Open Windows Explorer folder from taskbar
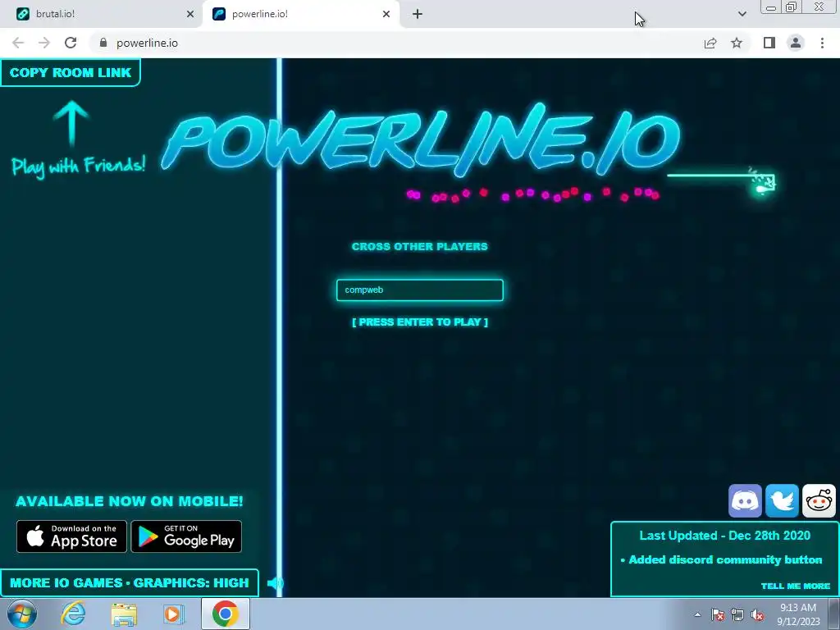Image resolution: width=840 pixels, height=630 pixels. click(x=124, y=614)
